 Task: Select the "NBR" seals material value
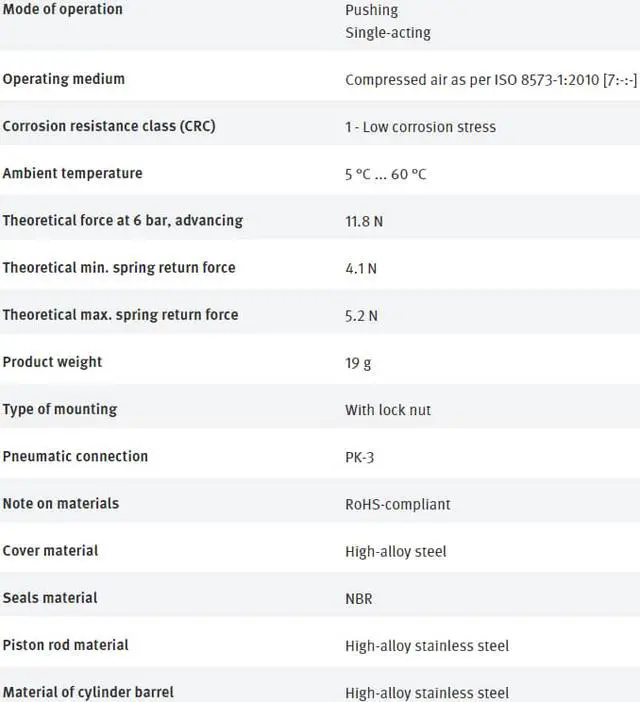pyautogui.click(x=359, y=598)
